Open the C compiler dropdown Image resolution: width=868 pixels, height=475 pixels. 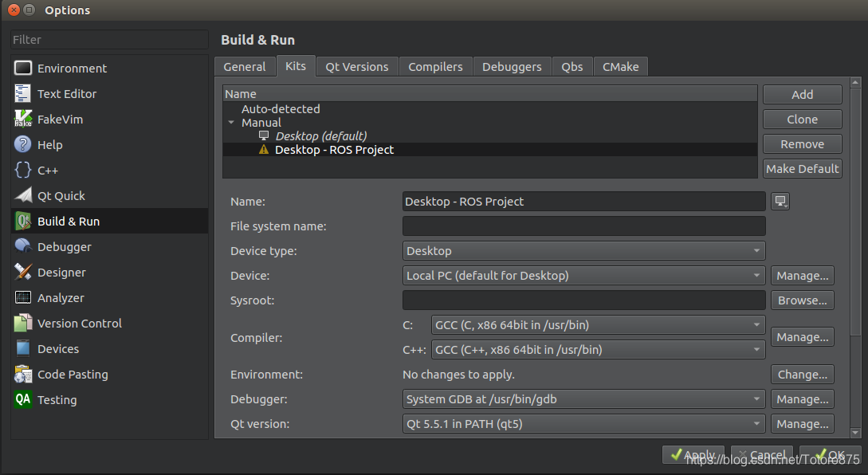point(598,325)
